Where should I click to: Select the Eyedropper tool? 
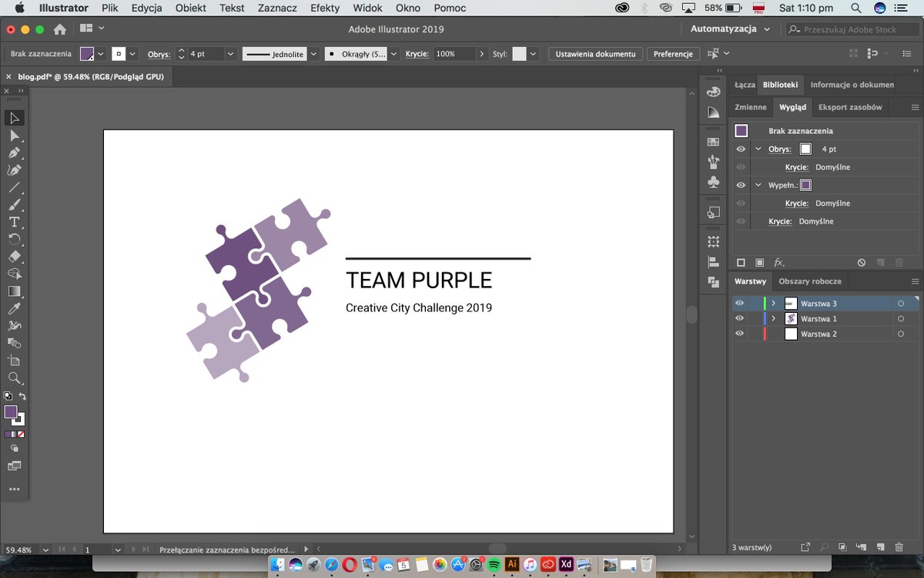coord(14,308)
